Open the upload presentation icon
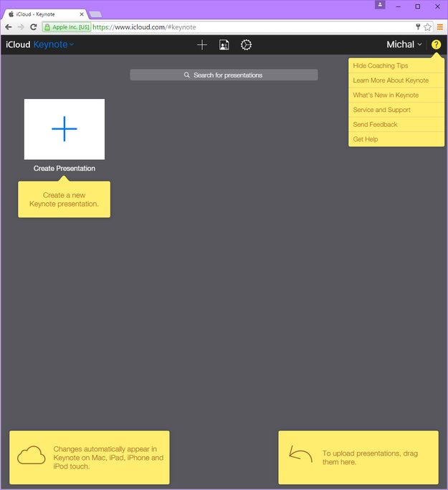 coord(224,44)
